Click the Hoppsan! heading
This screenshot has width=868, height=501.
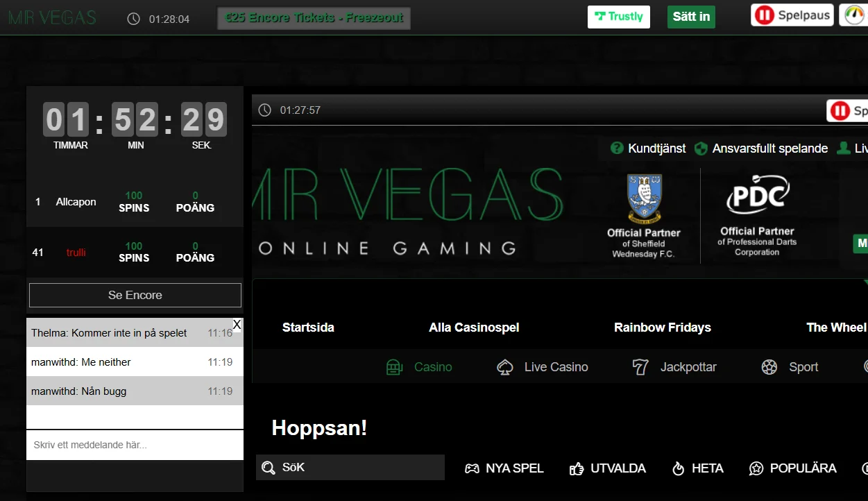click(x=319, y=427)
